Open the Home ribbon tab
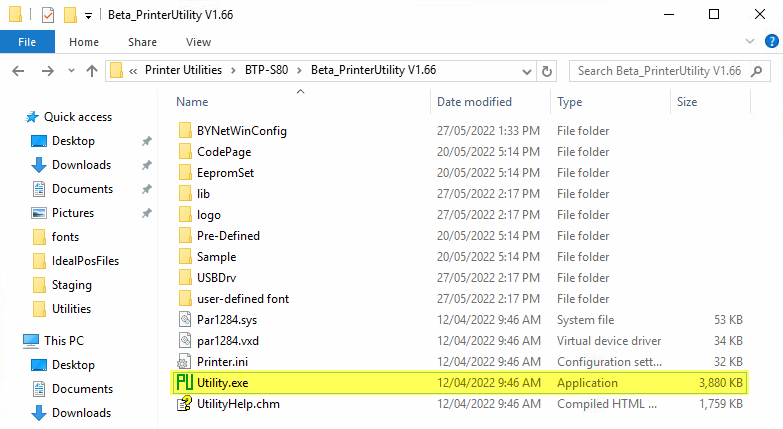The height and width of the screenshot is (429, 783). 84,42
